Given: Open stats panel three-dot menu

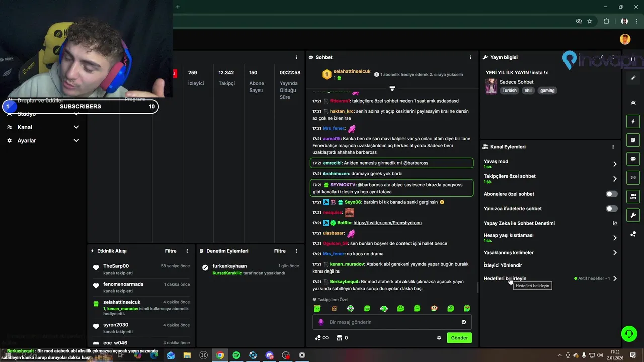Looking at the screenshot, I should coord(296,57).
